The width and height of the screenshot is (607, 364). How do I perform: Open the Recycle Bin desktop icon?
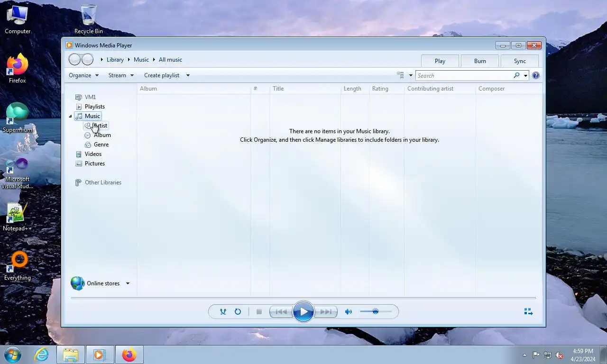point(89,19)
